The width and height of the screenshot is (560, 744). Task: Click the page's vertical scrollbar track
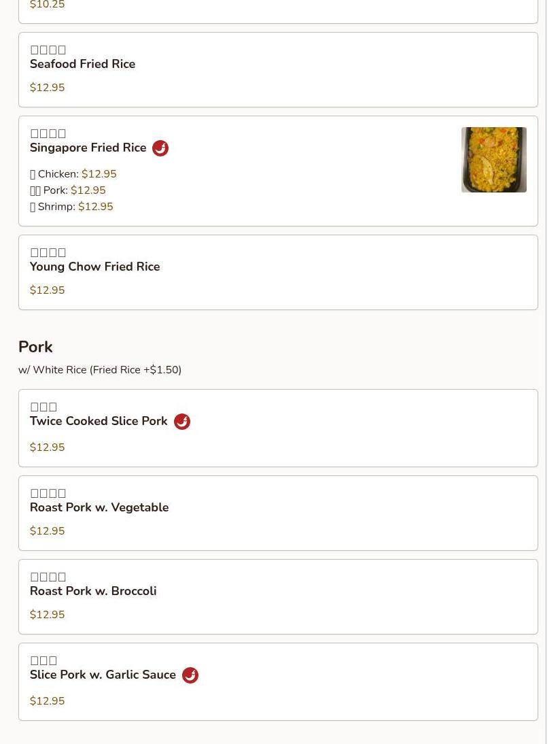pos(553,372)
